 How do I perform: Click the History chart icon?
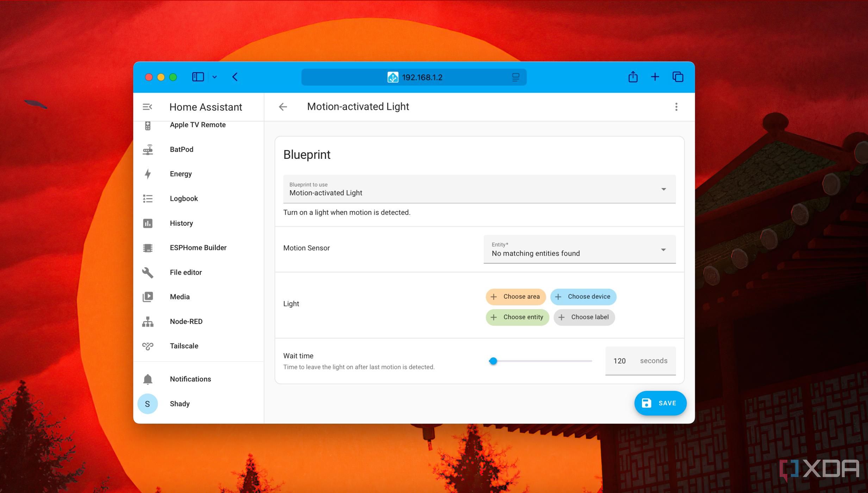[x=148, y=223]
